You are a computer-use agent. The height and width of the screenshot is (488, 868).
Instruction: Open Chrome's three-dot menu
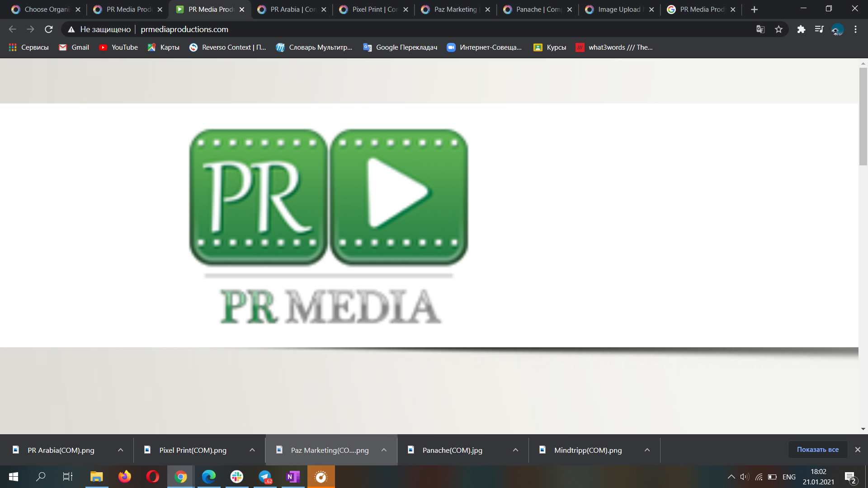pyautogui.click(x=855, y=29)
